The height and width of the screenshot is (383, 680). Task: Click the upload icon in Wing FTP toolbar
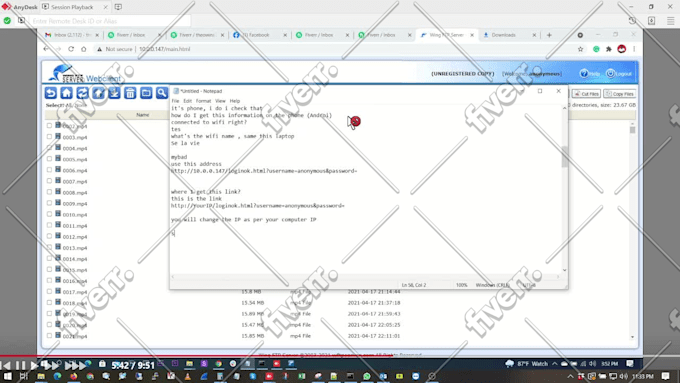[98, 93]
